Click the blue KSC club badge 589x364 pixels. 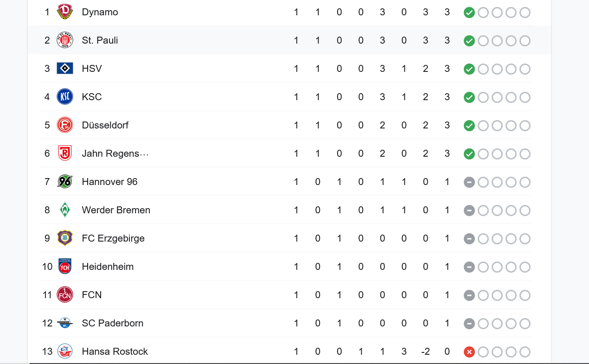65,97
